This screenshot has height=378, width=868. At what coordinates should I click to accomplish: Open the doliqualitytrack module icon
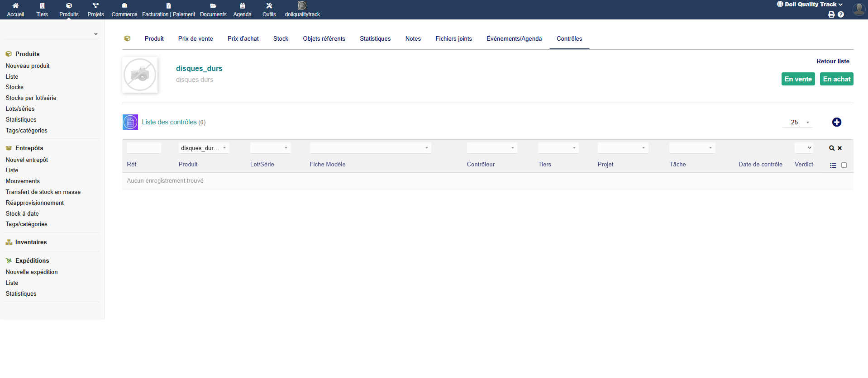tap(302, 6)
